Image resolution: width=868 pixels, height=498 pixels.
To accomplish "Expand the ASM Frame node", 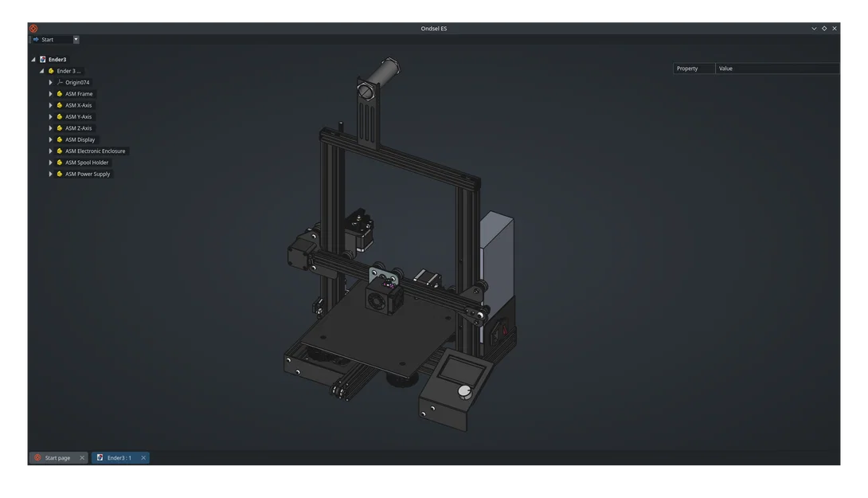I will tap(50, 93).
